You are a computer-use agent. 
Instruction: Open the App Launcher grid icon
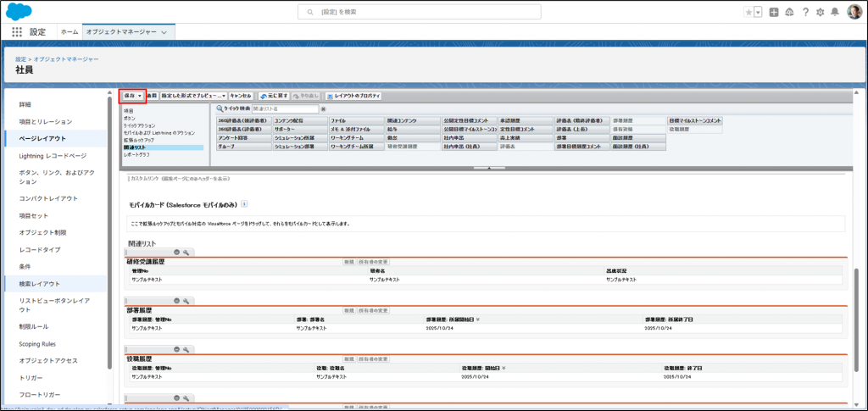click(16, 31)
